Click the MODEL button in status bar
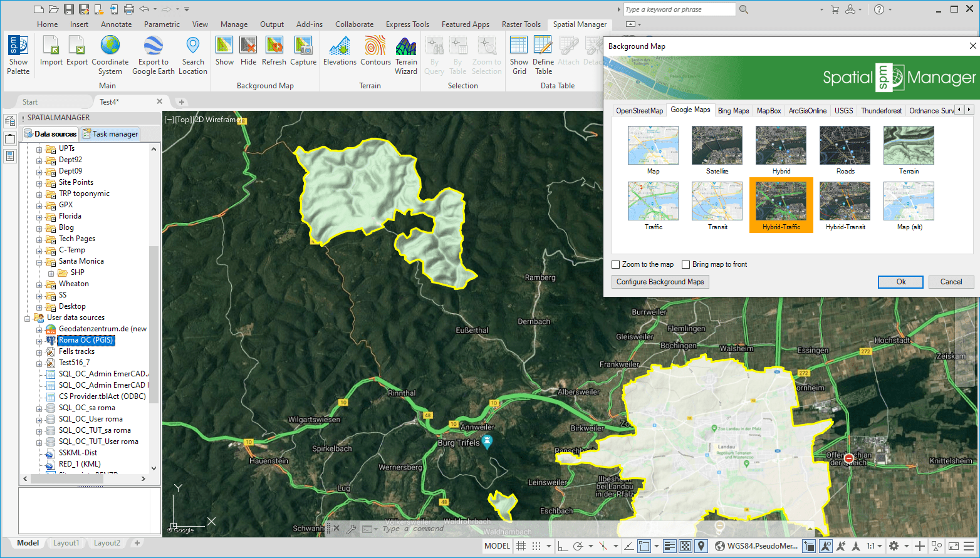The height and width of the screenshot is (558, 980). point(497,546)
